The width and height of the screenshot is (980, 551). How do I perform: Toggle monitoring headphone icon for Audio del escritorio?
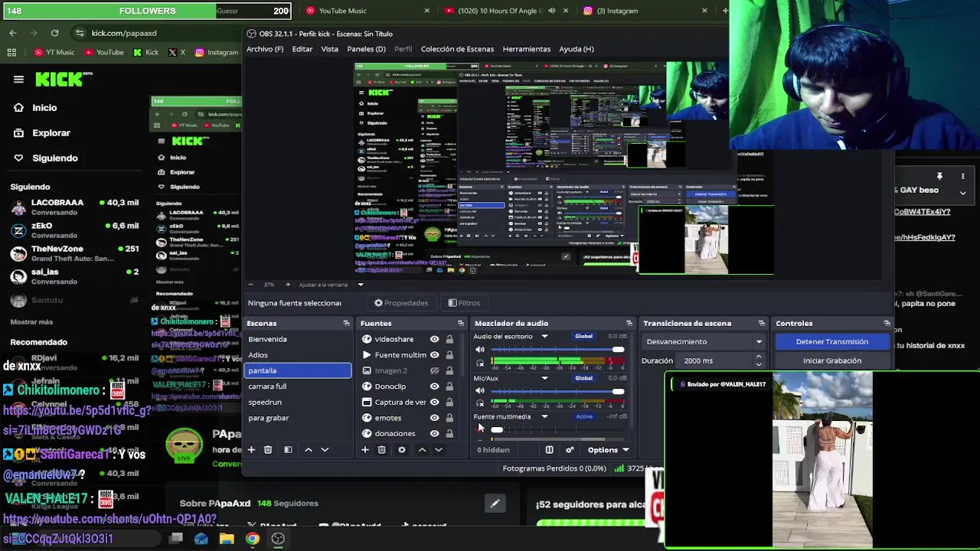pos(480,362)
